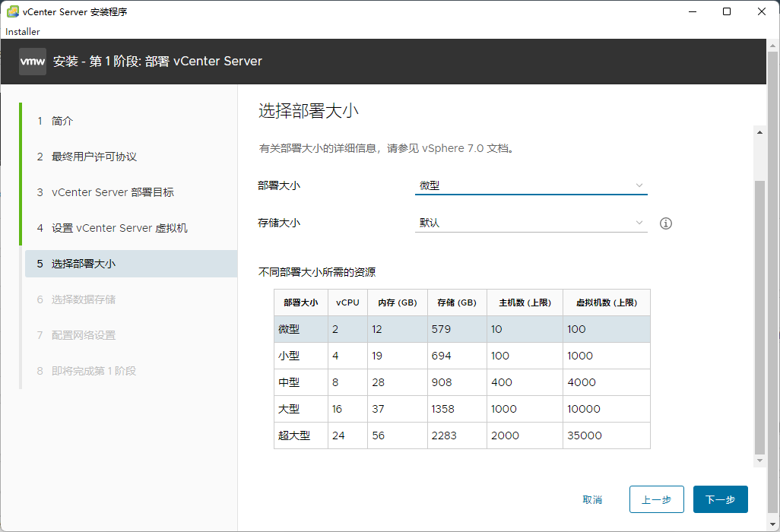Select step 5 选择部署大小

(131, 264)
